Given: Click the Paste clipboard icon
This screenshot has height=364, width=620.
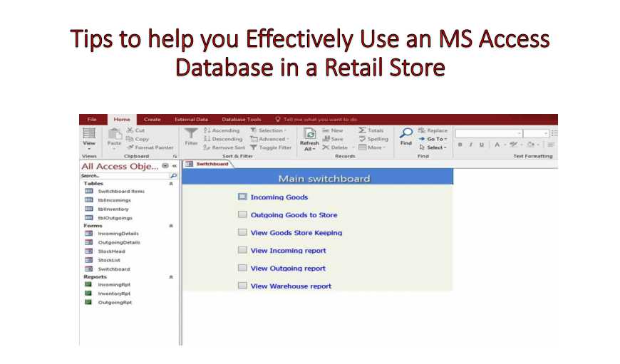Looking at the screenshot, I should pyautogui.click(x=114, y=135).
